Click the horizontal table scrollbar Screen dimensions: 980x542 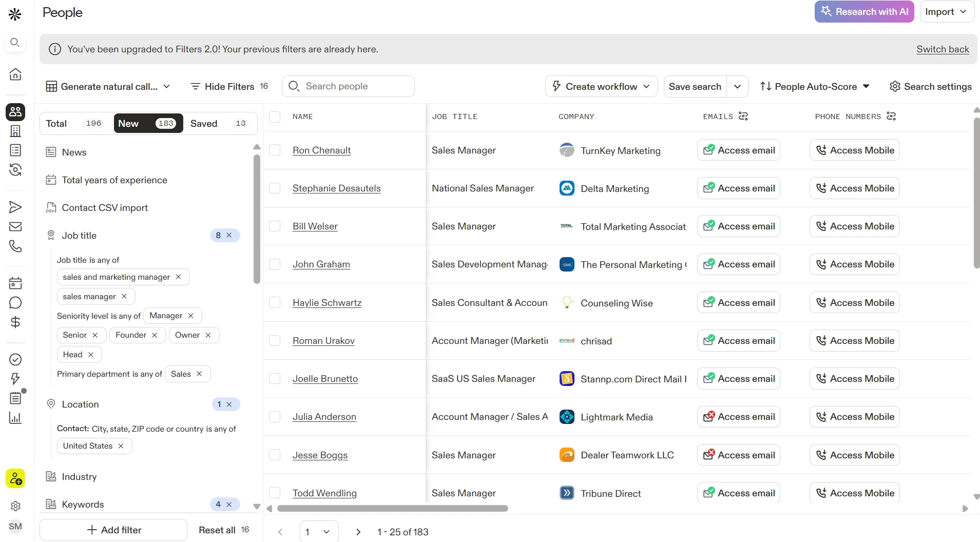[392, 508]
